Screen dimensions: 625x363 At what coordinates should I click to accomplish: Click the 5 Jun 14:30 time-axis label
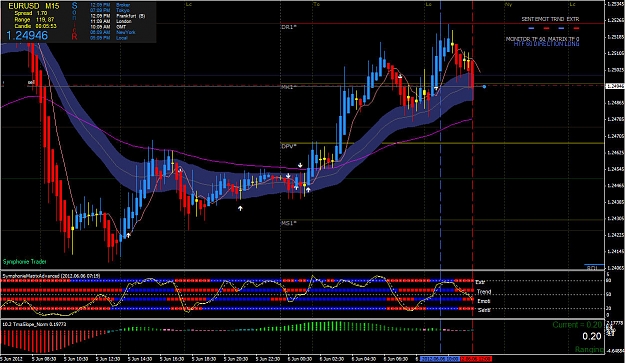pos(140,359)
